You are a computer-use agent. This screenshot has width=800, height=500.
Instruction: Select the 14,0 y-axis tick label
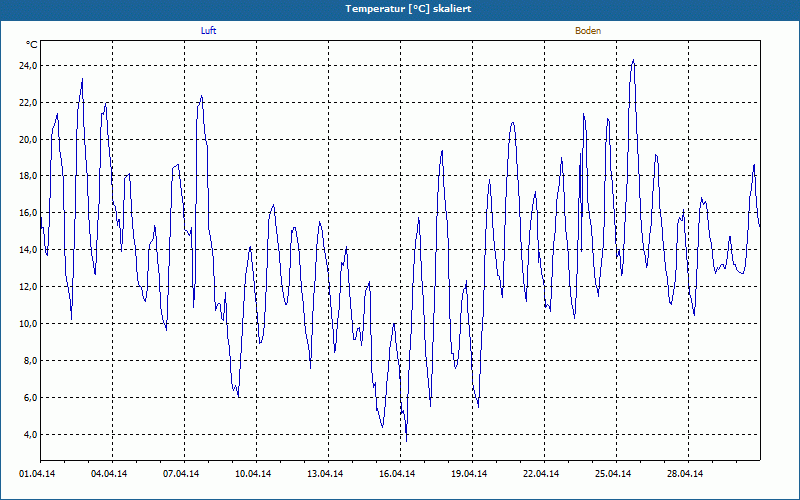point(27,250)
